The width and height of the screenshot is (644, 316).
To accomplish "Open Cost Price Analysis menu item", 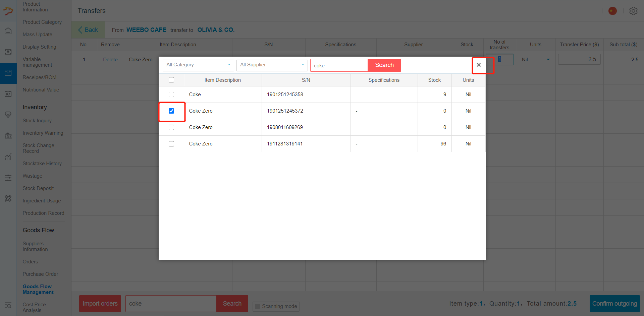I will pos(34,307).
